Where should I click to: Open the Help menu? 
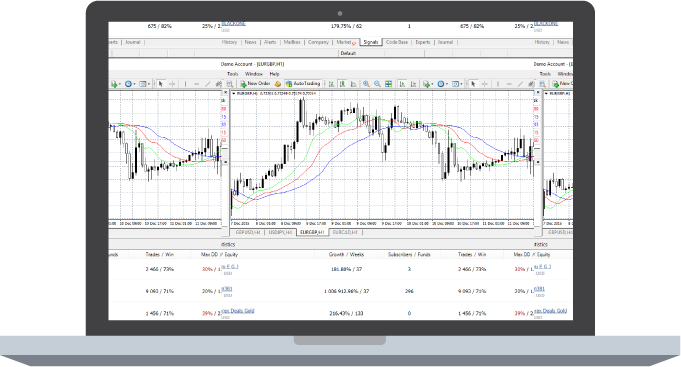[x=274, y=74]
